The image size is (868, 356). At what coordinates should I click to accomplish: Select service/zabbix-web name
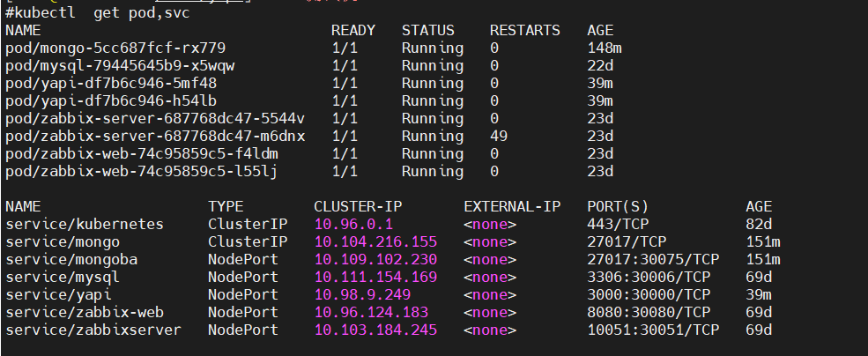click(x=84, y=313)
